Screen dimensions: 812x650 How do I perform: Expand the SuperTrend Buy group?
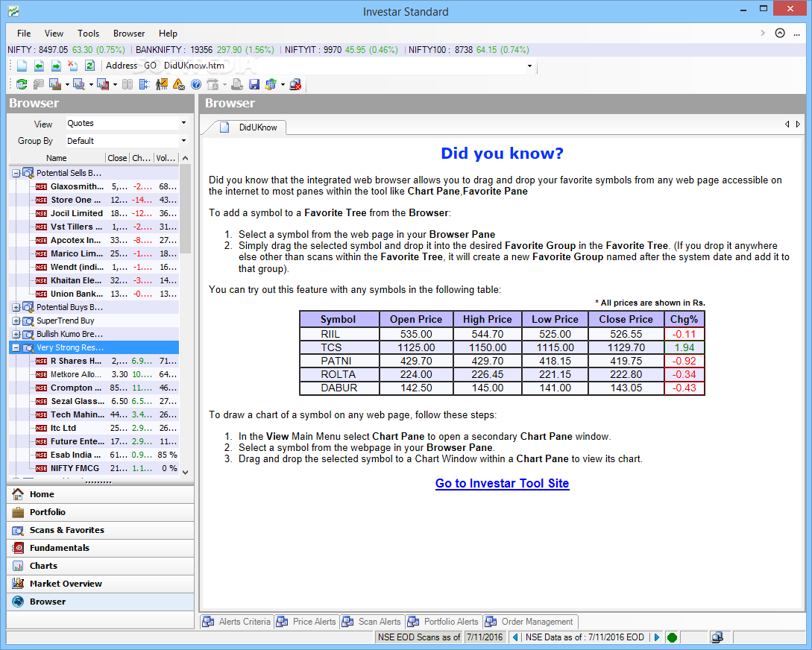[16, 321]
